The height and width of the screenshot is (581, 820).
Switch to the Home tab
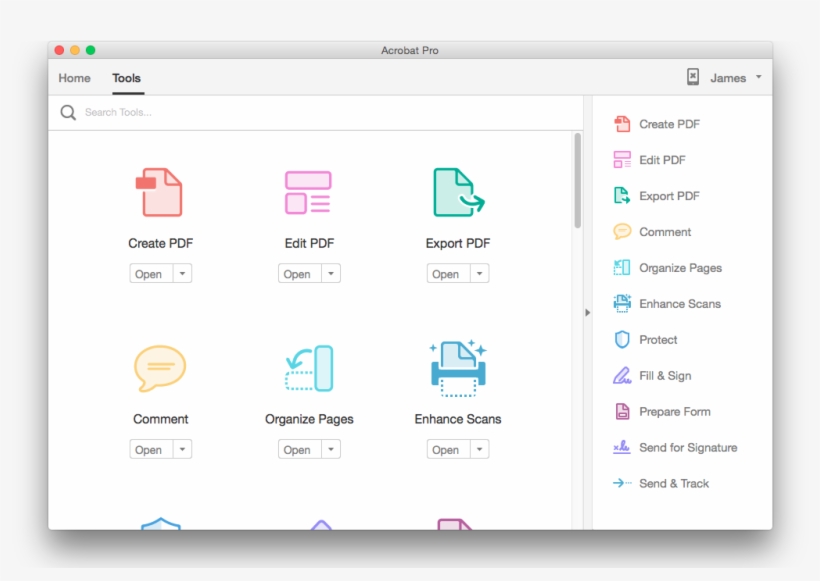(74, 78)
